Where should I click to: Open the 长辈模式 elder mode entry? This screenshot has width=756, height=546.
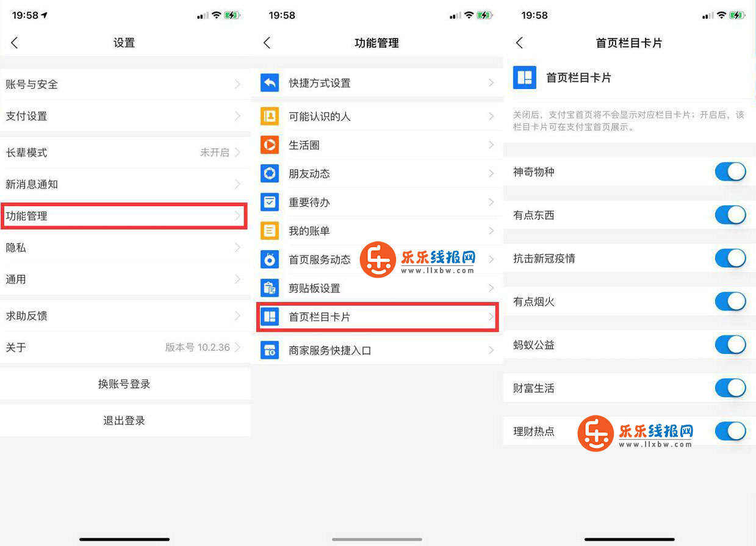[124, 153]
